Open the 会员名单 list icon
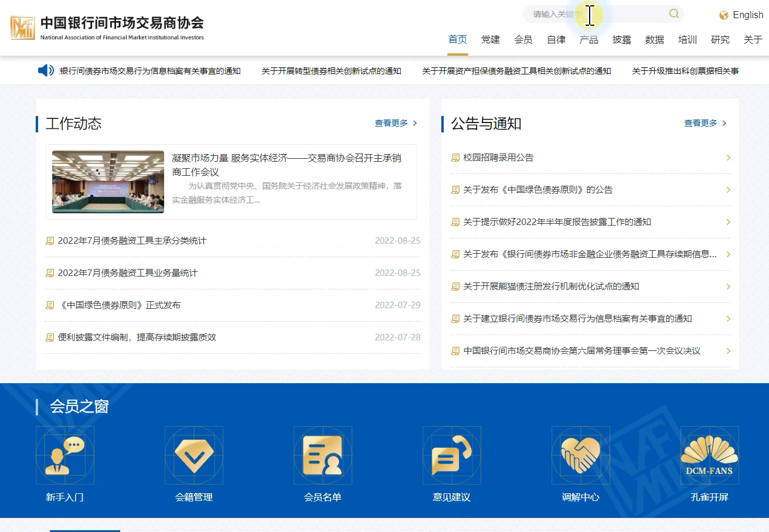Viewport: 769px width, 532px height. coord(323,455)
